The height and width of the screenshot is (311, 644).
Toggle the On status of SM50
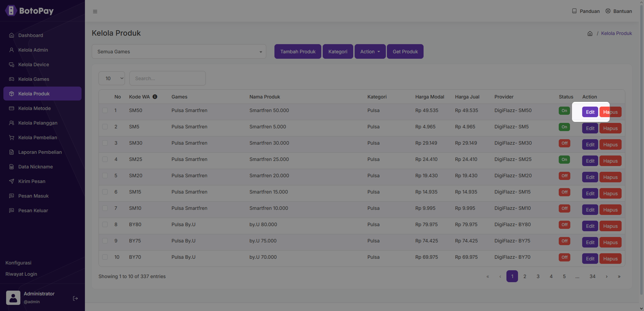click(564, 111)
